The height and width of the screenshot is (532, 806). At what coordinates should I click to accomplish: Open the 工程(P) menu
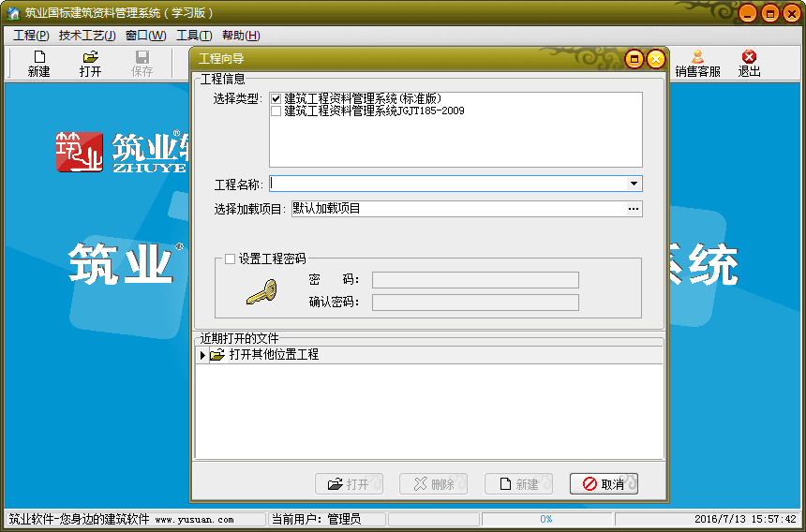coord(31,36)
